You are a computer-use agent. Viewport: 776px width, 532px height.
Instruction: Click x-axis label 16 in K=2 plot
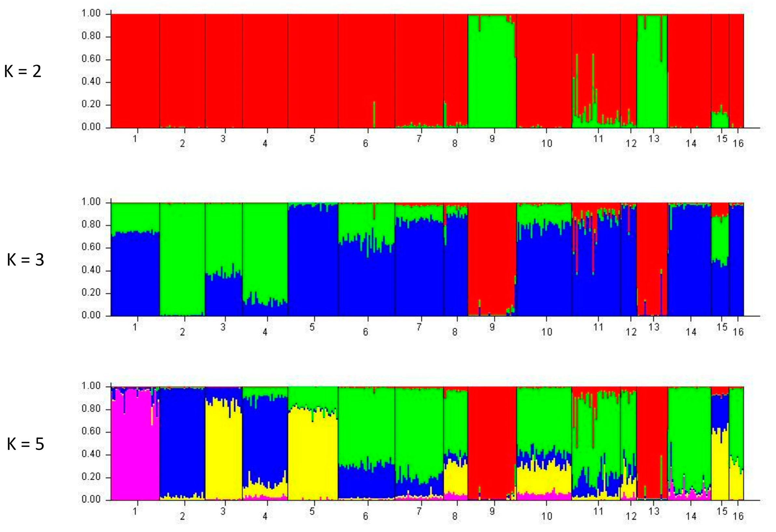738,144
